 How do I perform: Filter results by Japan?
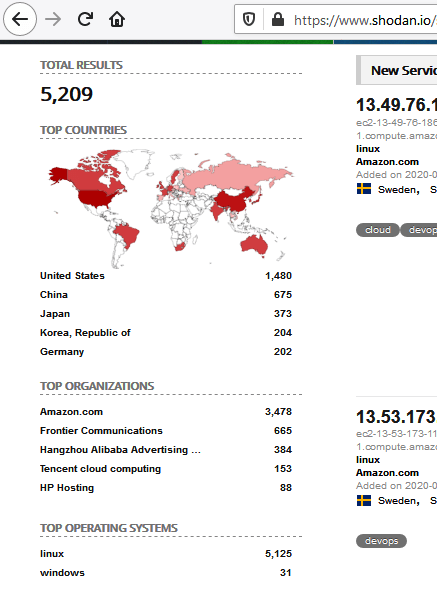click(x=55, y=314)
